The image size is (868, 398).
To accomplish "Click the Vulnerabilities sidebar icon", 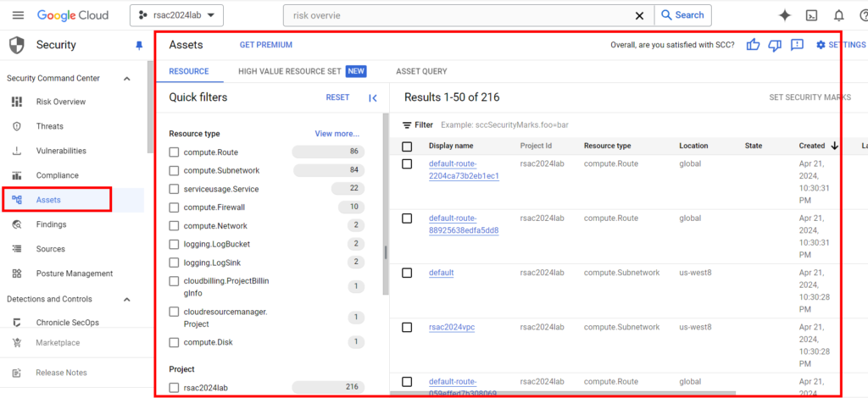I will point(17,151).
